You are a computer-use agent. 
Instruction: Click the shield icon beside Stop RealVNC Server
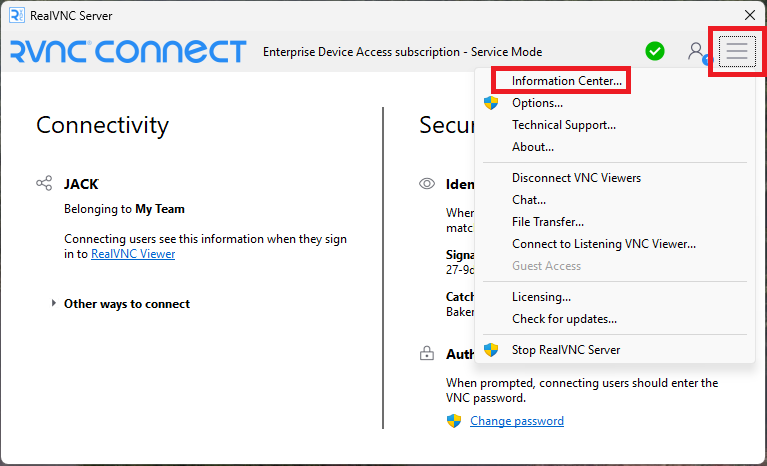(491, 350)
